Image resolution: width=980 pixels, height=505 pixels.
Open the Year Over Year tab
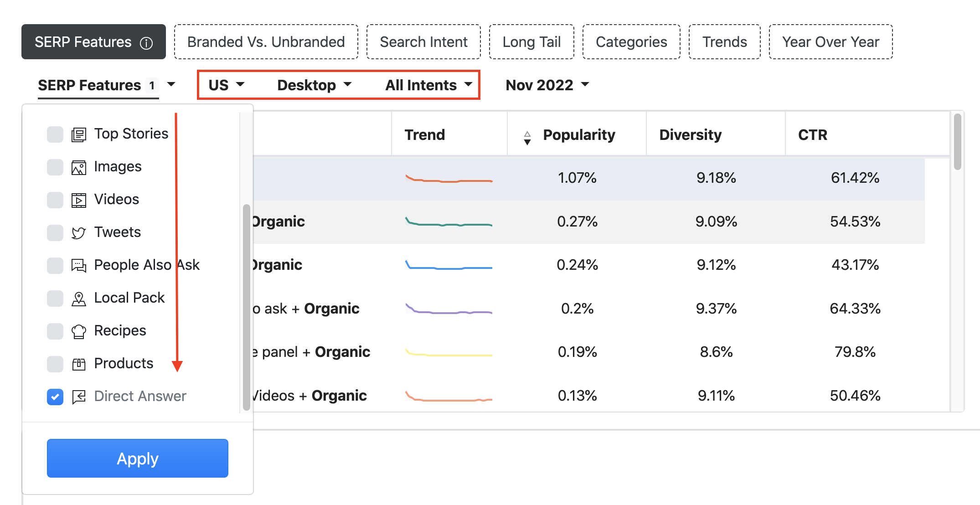tap(830, 42)
